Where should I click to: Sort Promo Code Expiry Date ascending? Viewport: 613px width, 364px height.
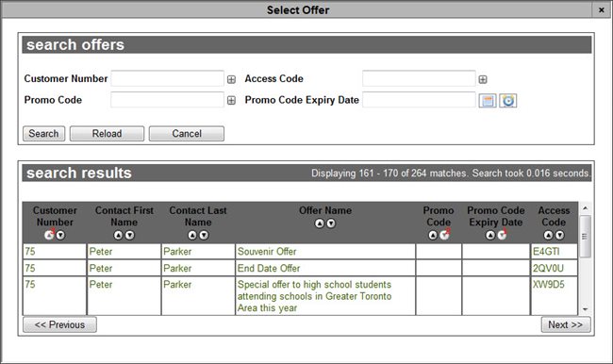490,235
